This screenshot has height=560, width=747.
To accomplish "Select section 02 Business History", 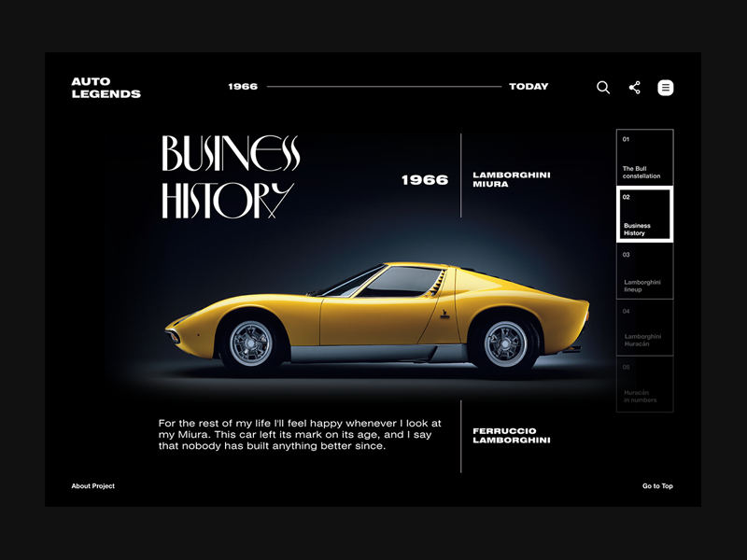I will click(x=644, y=215).
